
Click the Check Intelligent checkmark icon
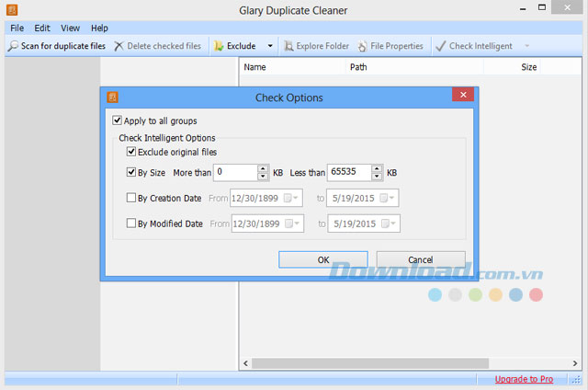click(441, 46)
